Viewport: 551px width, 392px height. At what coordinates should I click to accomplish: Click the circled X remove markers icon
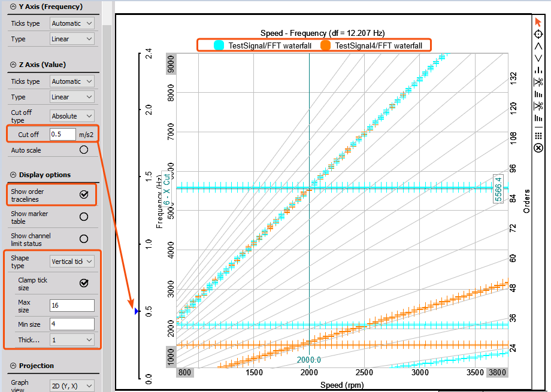[x=538, y=148]
